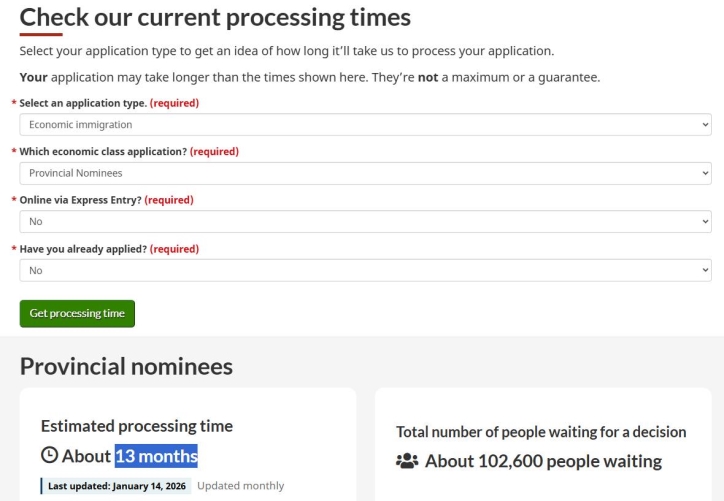
Task: Click the "Check our current processing times" heading
Action: pos(215,17)
